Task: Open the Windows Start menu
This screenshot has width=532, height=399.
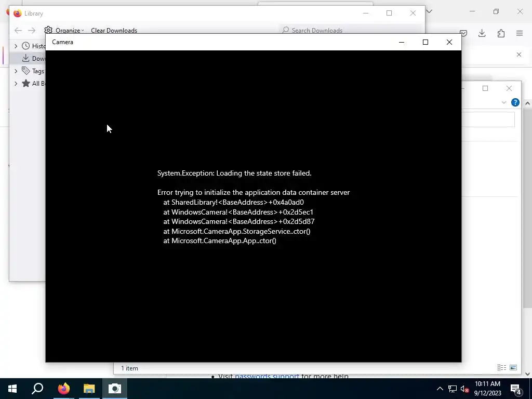Action: point(12,389)
